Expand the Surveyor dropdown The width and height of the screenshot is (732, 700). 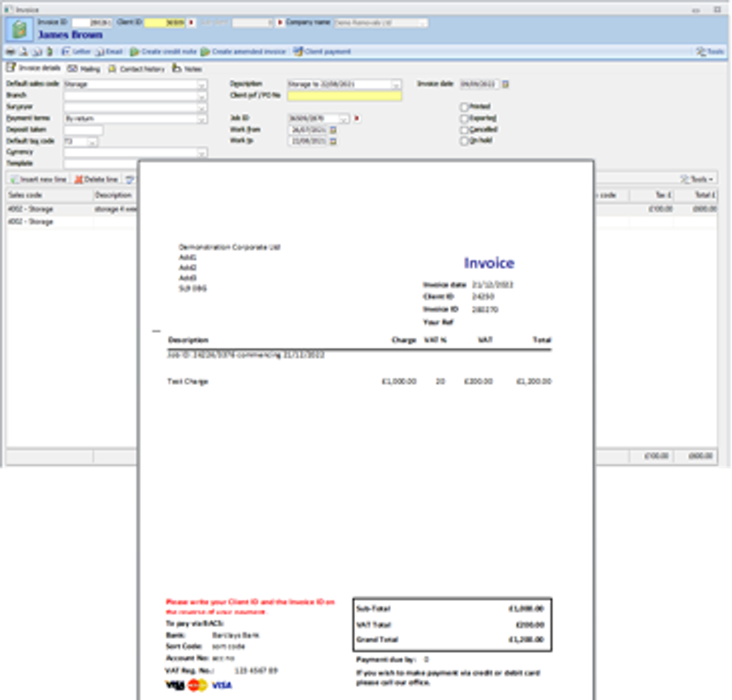coord(201,107)
